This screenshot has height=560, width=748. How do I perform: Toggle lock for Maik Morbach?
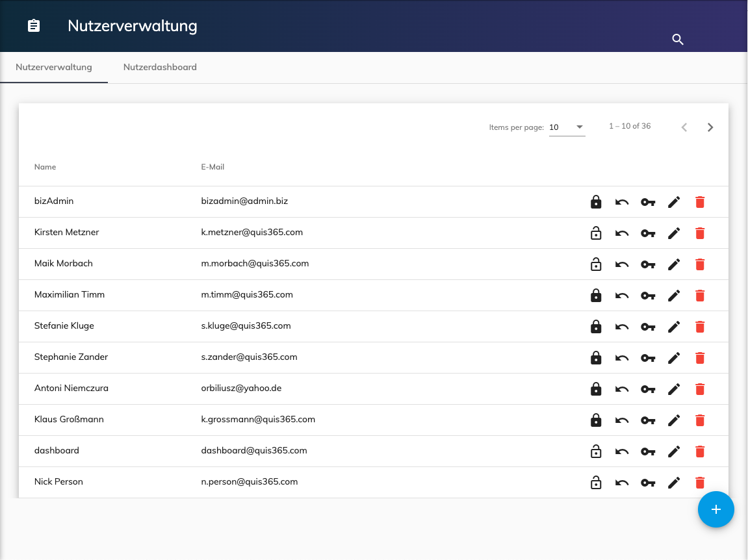click(596, 264)
